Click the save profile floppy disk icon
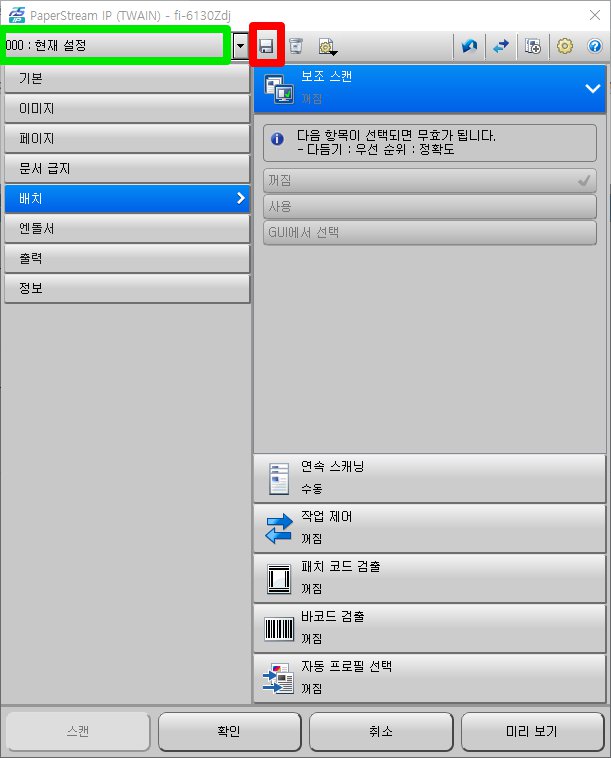 point(266,46)
